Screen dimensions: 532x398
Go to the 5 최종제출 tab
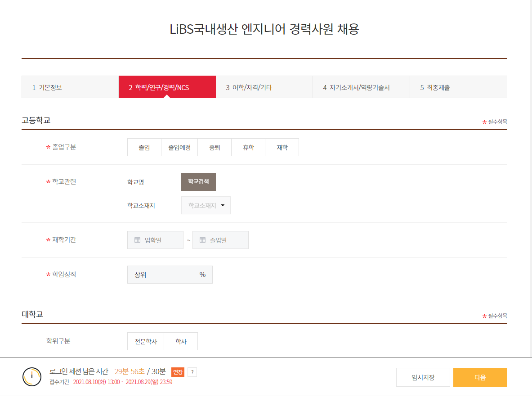(x=458, y=87)
